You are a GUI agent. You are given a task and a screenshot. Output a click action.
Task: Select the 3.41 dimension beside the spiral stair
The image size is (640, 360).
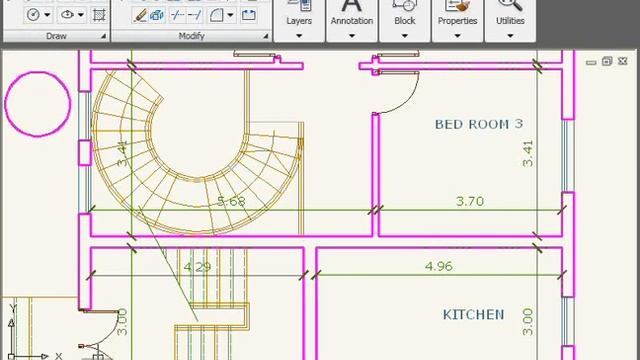pyautogui.click(x=122, y=154)
